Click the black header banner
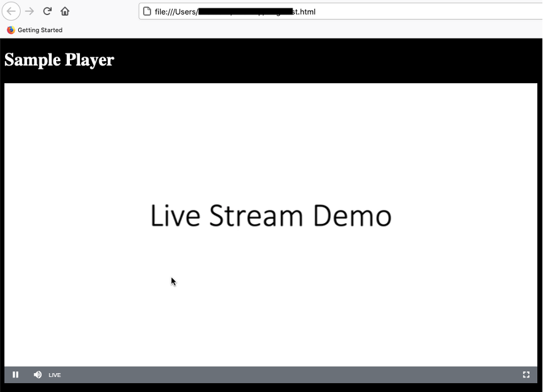The width and height of the screenshot is (543, 392). coord(315,60)
